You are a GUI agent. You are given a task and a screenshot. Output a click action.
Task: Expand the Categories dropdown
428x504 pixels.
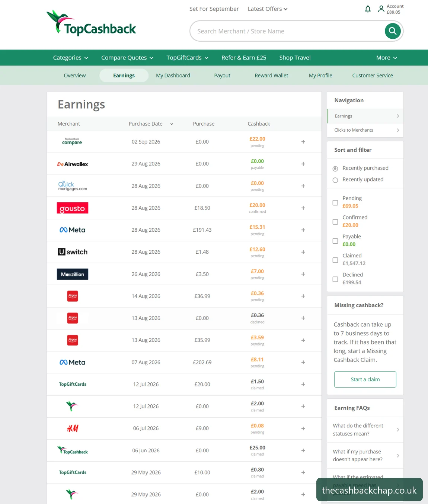[x=71, y=58]
